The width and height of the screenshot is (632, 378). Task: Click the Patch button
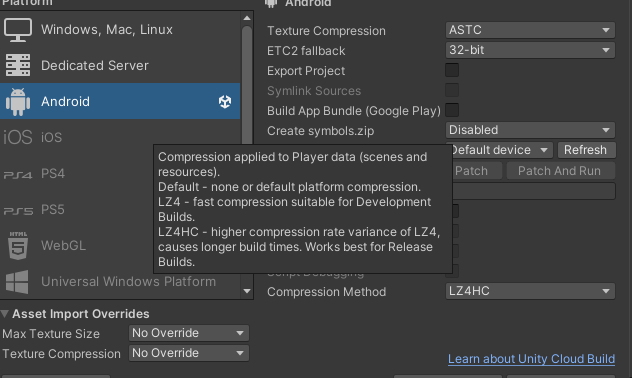(x=477, y=170)
